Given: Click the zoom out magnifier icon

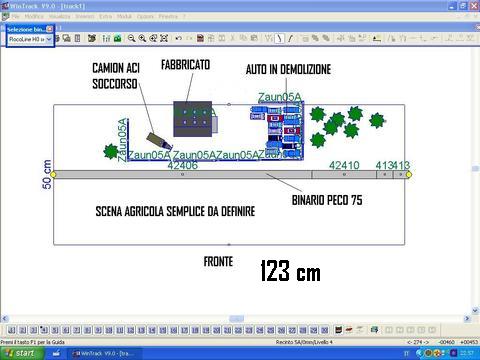Looking at the screenshot, I should 132,38.
